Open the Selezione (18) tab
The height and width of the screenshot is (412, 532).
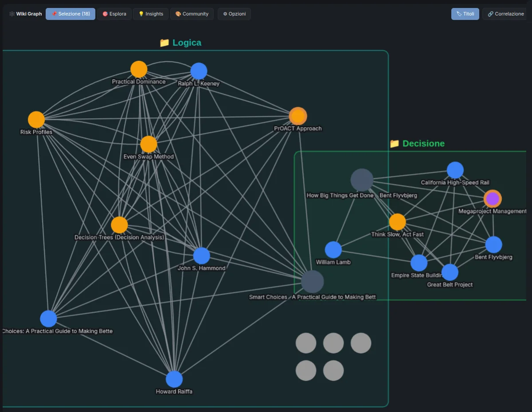[70, 14]
